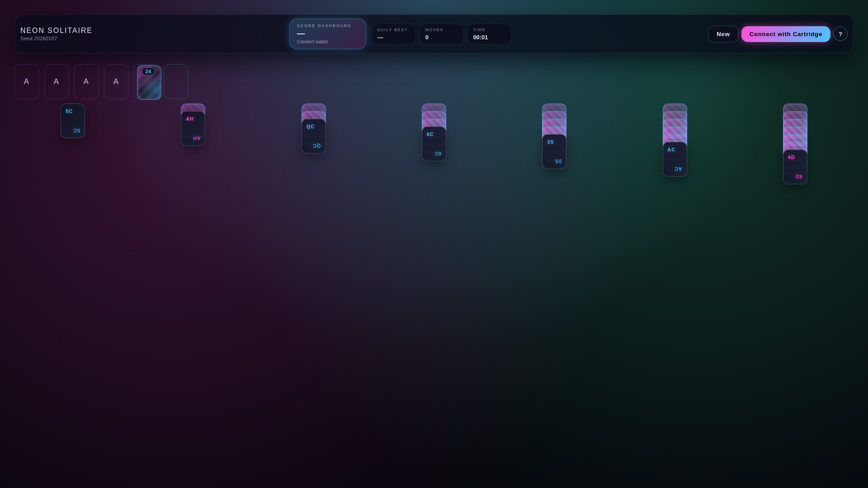Viewport: 868px width, 488px height.
Task: Click the Time counter showing 00:01
Action: [490, 34]
